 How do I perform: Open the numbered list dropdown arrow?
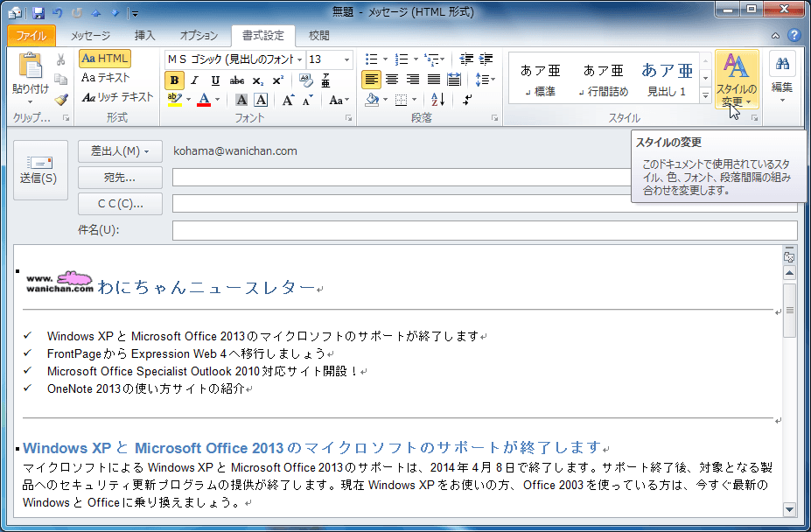pyautogui.click(x=416, y=59)
